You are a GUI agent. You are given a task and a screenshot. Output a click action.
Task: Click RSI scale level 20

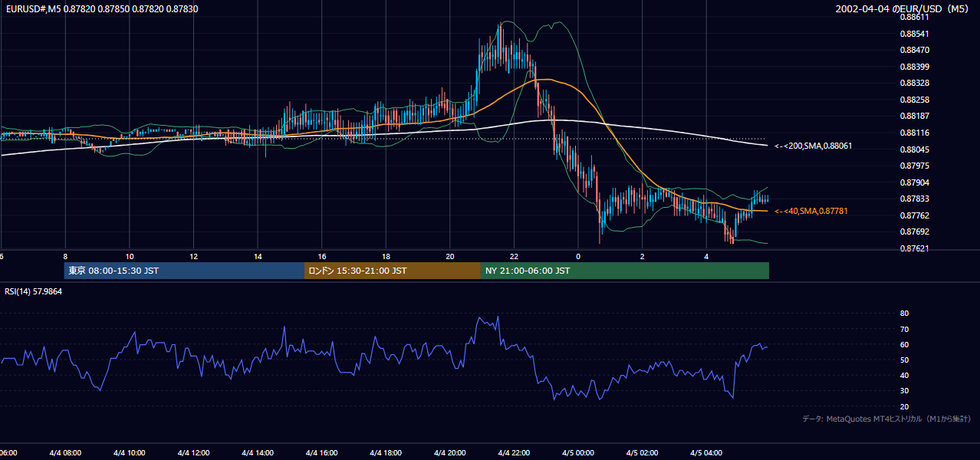904,406
